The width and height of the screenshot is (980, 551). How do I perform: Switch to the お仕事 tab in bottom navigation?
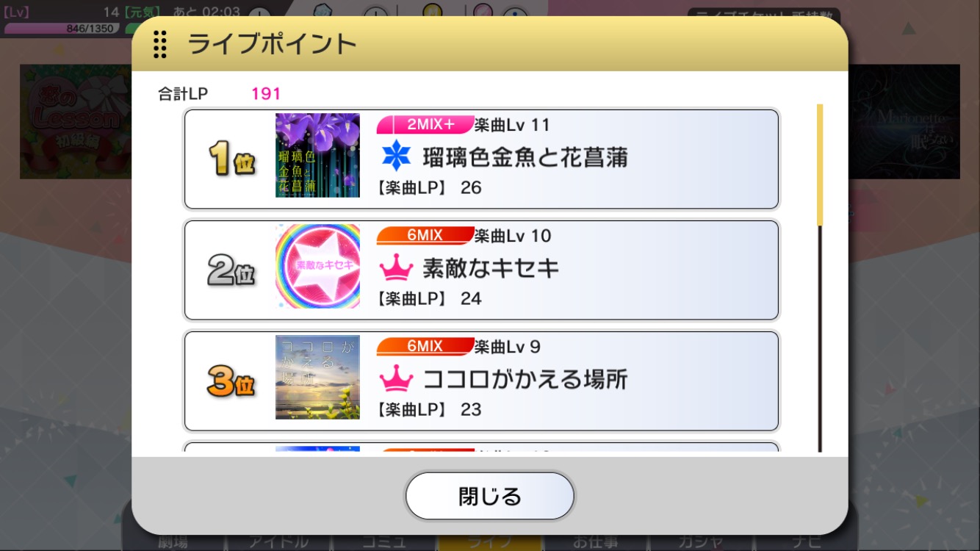point(595,541)
